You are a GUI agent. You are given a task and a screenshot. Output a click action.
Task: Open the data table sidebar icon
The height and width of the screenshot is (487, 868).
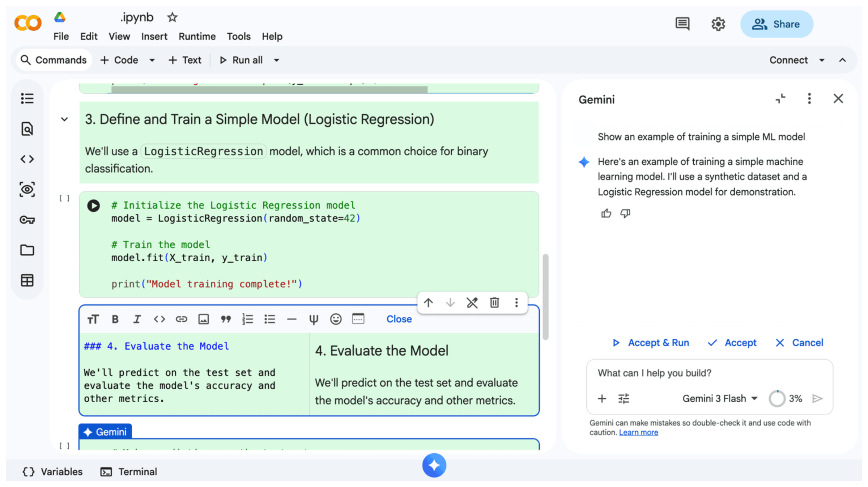point(27,280)
